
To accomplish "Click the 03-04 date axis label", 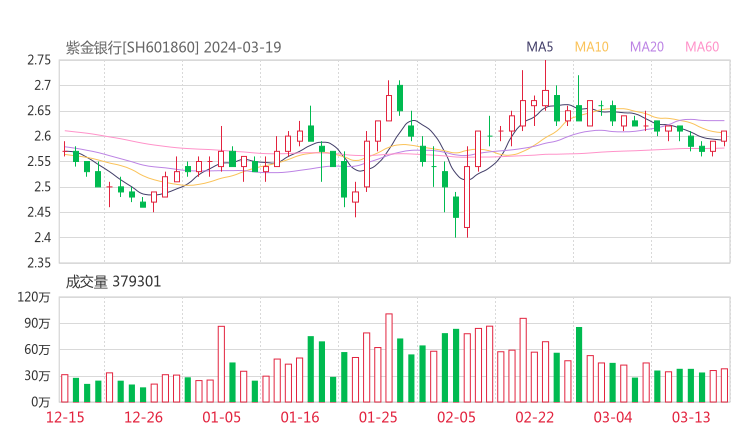I will [613, 417].
